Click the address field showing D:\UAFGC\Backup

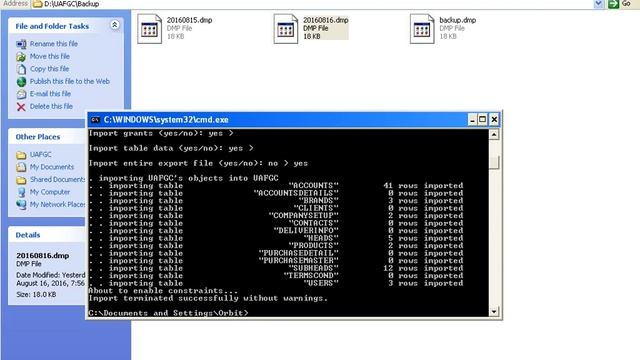(312, 4)
